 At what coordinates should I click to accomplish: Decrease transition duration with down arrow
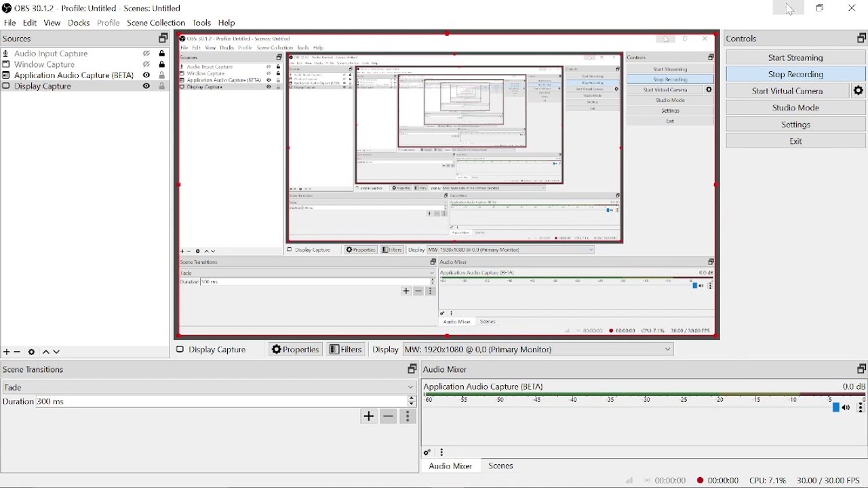[412, 404]
